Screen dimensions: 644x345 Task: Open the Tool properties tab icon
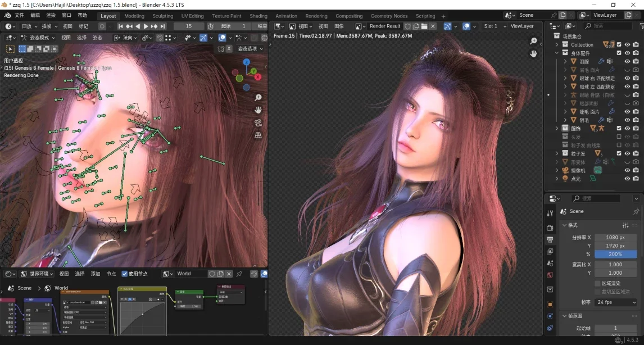(x=550, y=213)
